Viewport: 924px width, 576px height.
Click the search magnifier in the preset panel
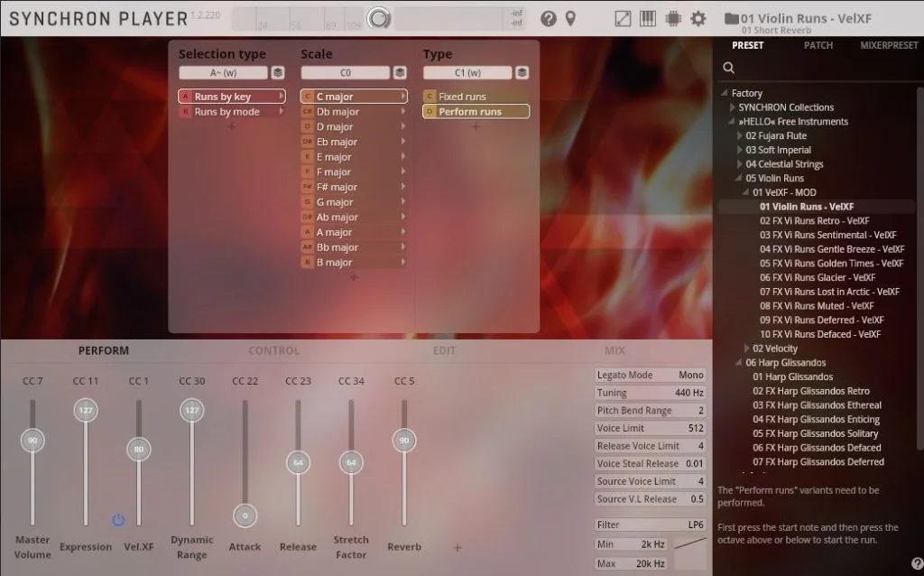(726, 67)
